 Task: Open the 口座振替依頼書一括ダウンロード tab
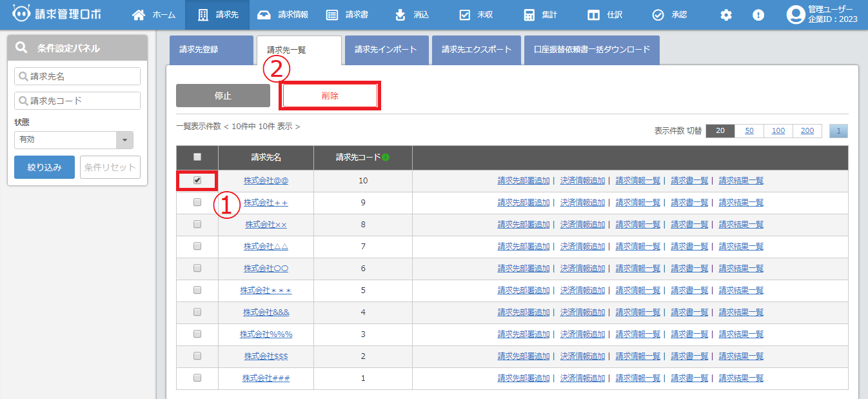point(592,50)
